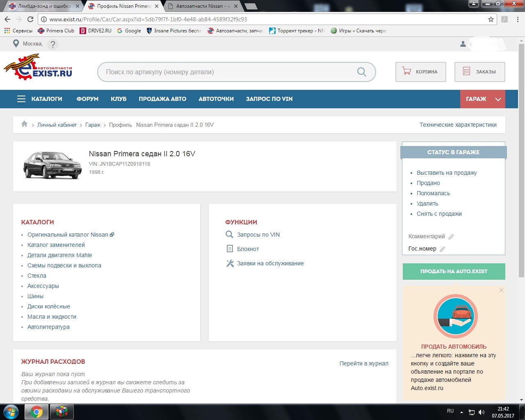Screen dimensions: 525x420
Task: Close the Лямбда-зонд tab
Action: (x=77, y=6)
